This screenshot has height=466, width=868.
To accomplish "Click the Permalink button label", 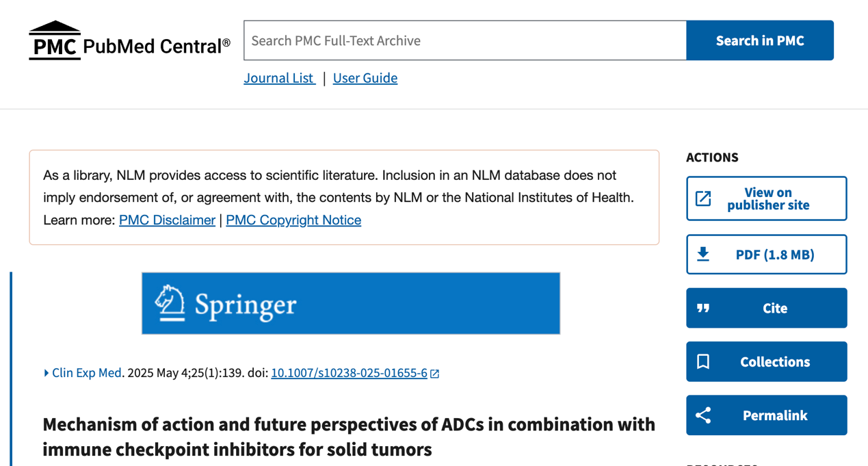I will (775, 415).
